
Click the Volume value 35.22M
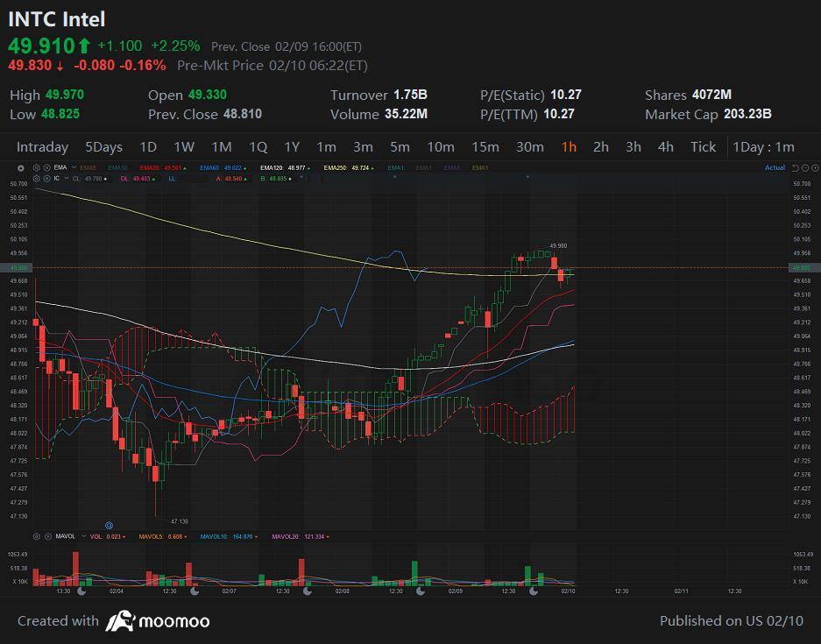[406, 114]
